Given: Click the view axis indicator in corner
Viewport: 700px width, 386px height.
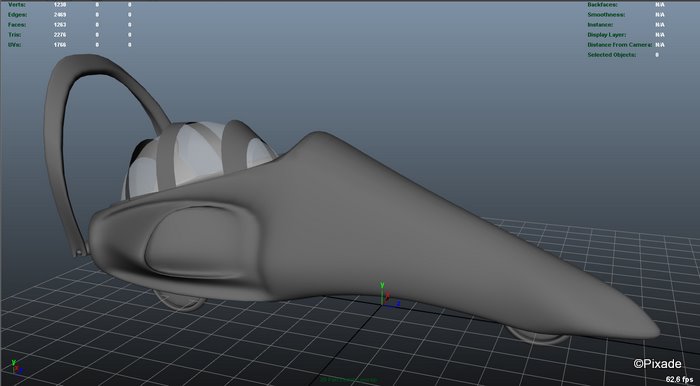Looking at the screenshot, I should point(17,367).
